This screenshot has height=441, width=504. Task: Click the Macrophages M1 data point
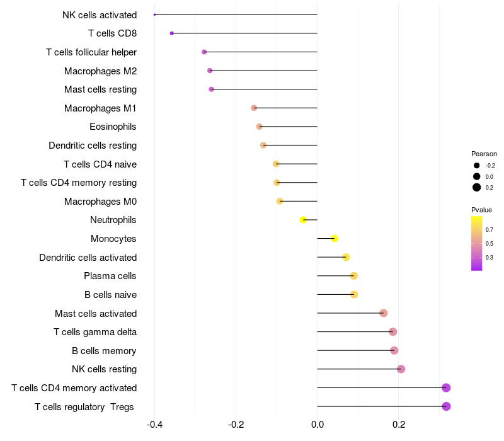(254, 108)
